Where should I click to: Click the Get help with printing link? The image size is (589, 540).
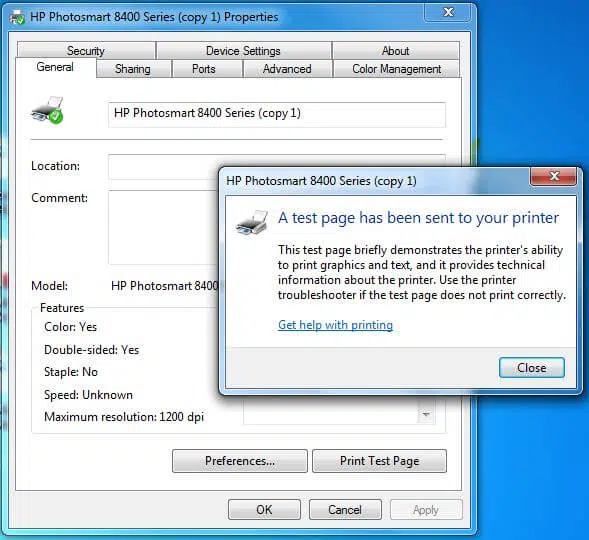(335, 325)
